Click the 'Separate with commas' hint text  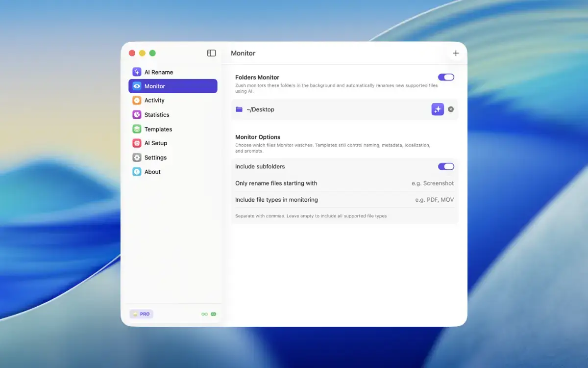[x=311, y=216]
